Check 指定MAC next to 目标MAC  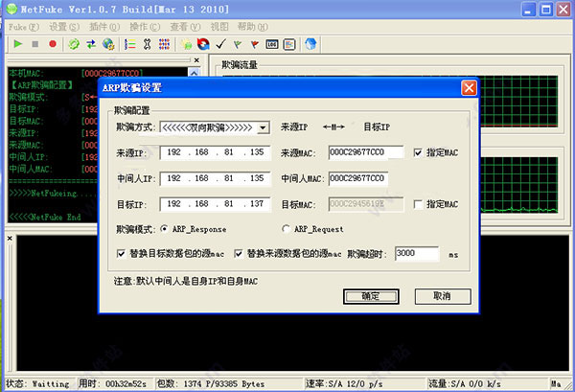(418, 204)
